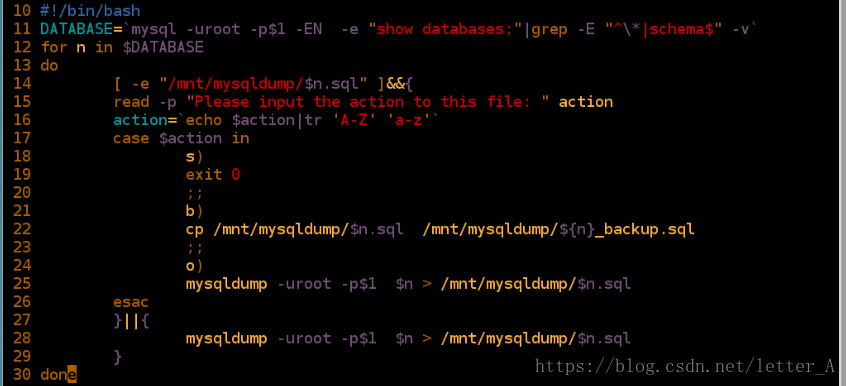This screenshot has width=846, height=386.
Task: Click the ';;' terminator on line 23
Action: [194, 248]
